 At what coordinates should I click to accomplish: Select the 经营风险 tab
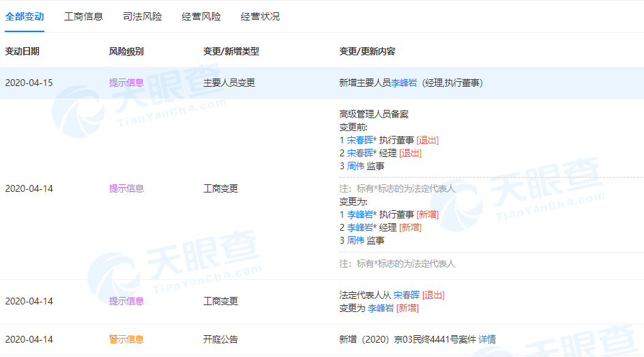click(201, 16)
